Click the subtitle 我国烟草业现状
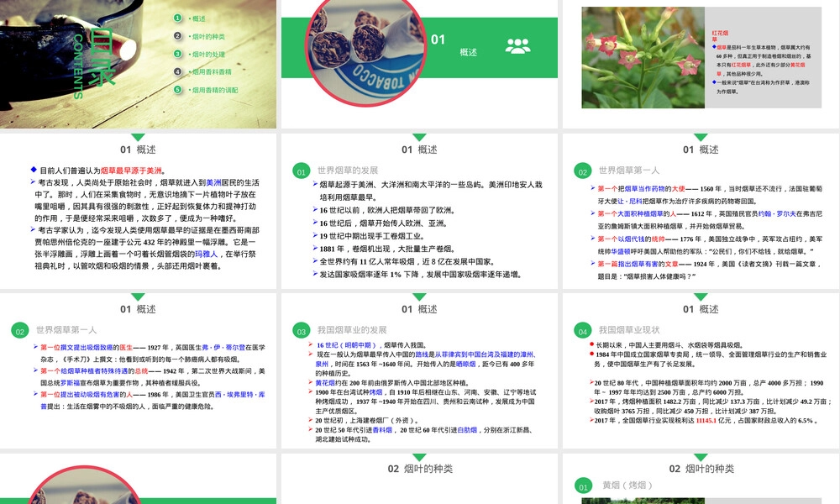The width and height of the screenshot is (840, 504). 629,330
